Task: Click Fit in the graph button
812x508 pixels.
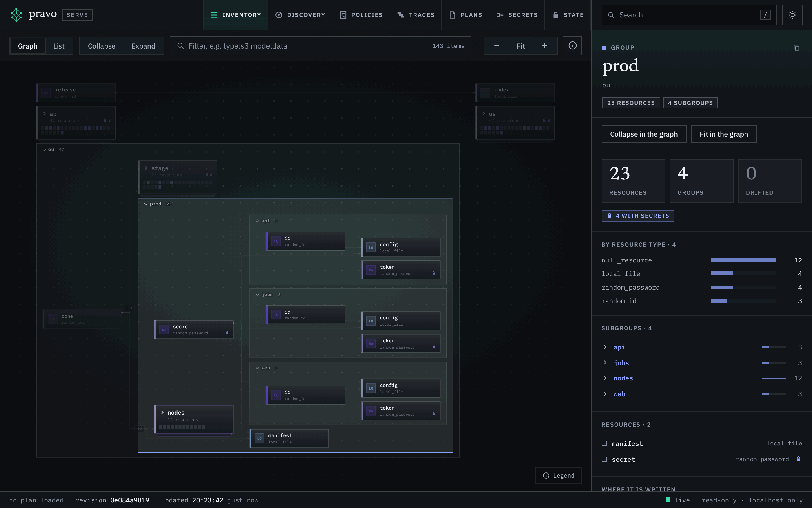Action: (x=724, y=134)
